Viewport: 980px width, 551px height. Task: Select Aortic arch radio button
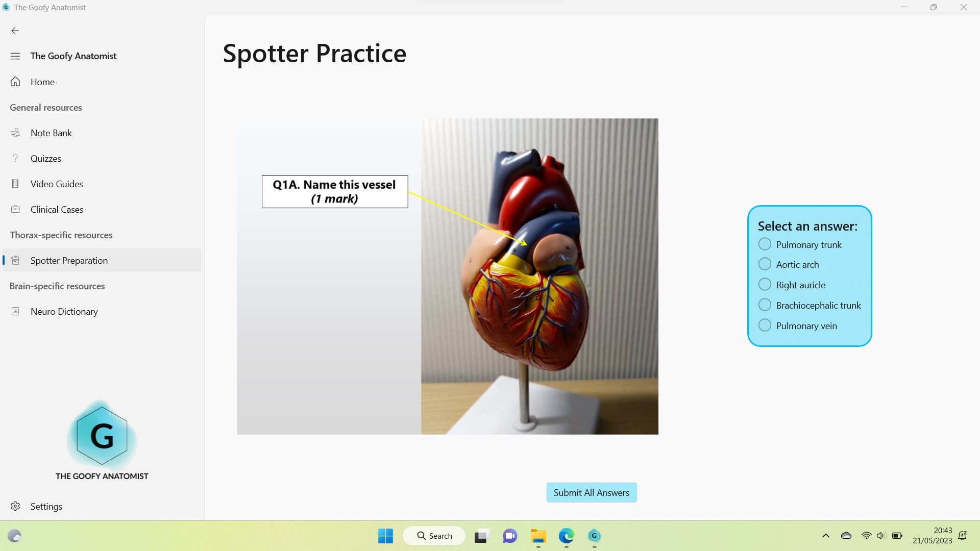pyautogui.click(x=764, y=264)
